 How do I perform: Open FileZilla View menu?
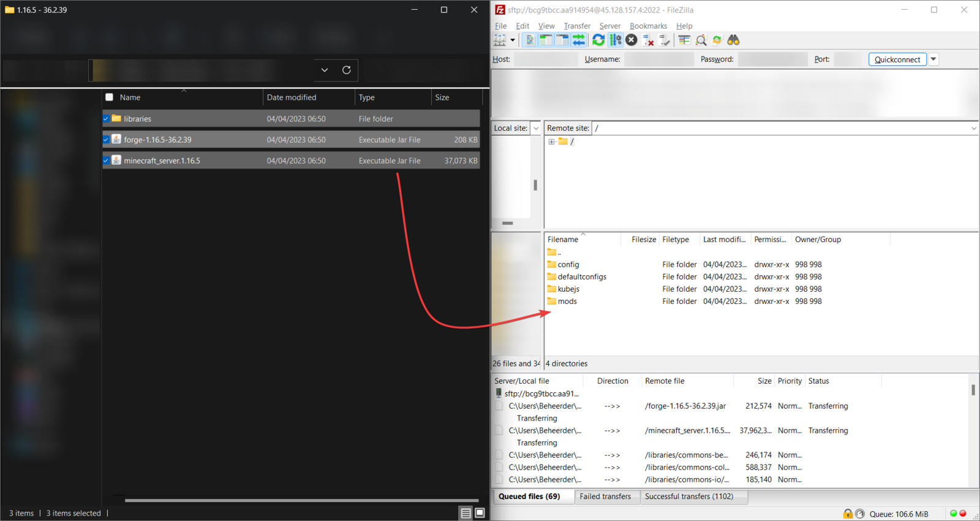click(x=546, y=26)
